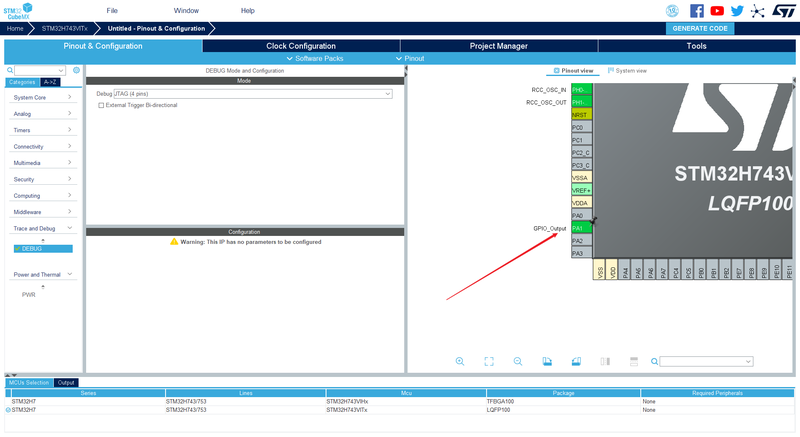
Task: Switch to the Tools tab
Action: tap(696, 46)
